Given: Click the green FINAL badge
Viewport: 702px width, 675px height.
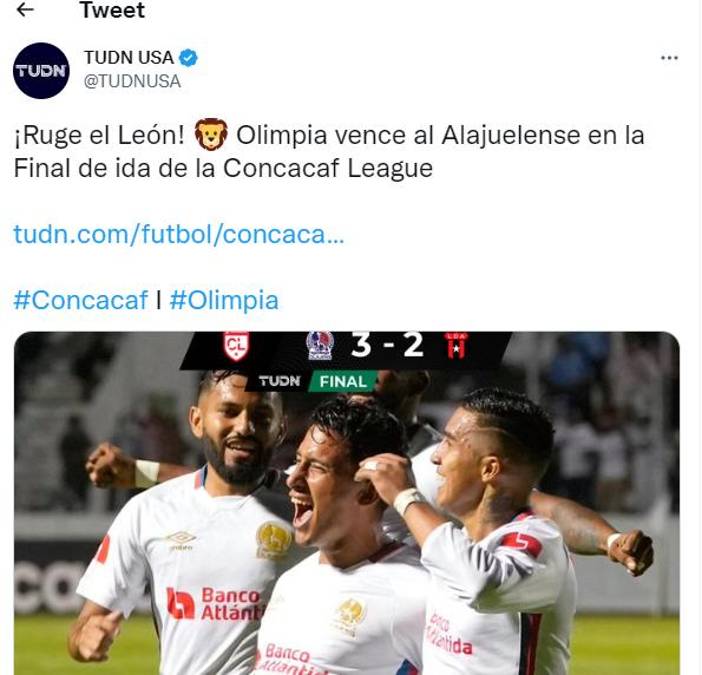Looking at the screenshot, I should tap(343, 382).
